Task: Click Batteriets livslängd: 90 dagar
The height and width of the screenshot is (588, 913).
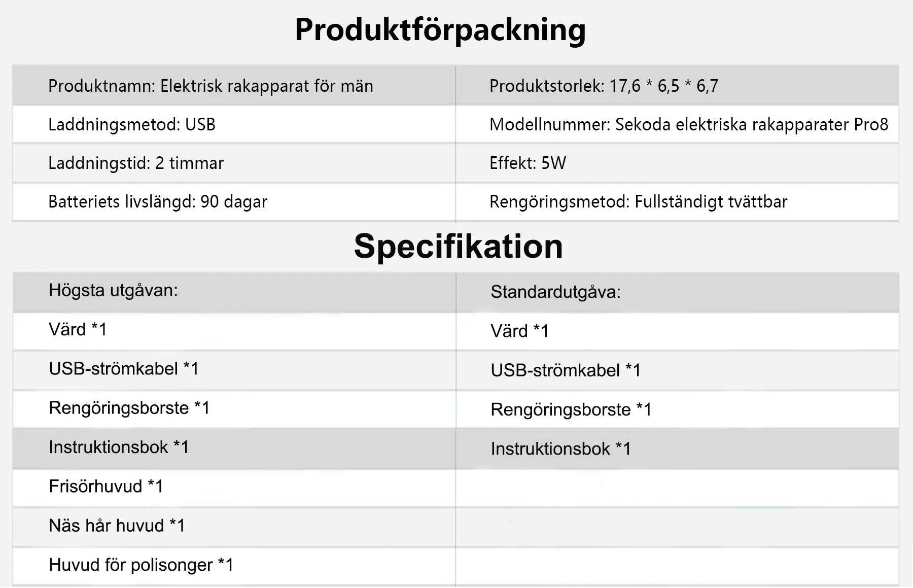Action: pyautogui.click(x=158, y=202)
